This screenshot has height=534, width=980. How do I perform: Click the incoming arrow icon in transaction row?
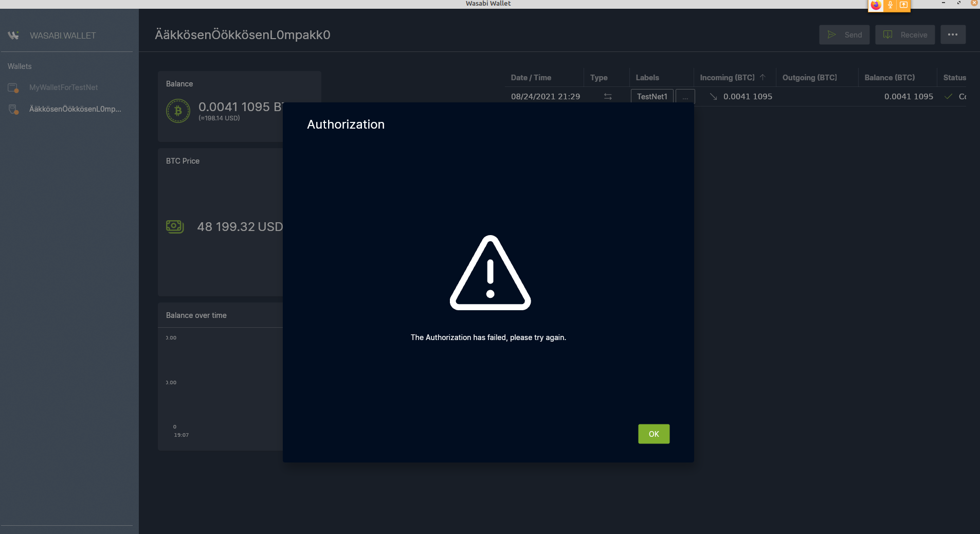(713, 96)
